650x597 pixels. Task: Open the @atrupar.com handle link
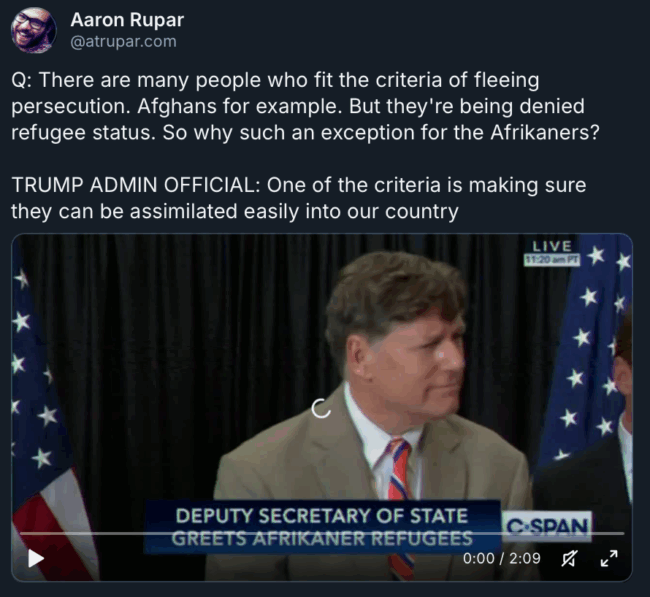click(x=124, y=41)
